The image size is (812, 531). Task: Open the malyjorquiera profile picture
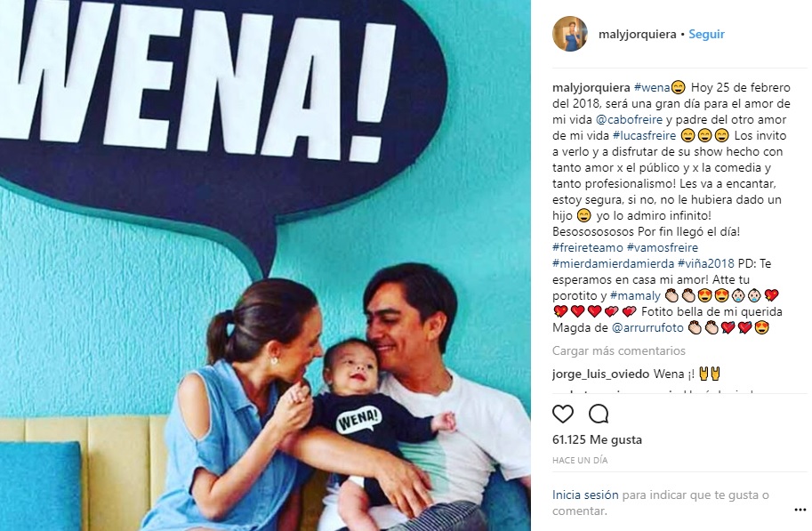[570, 34]
